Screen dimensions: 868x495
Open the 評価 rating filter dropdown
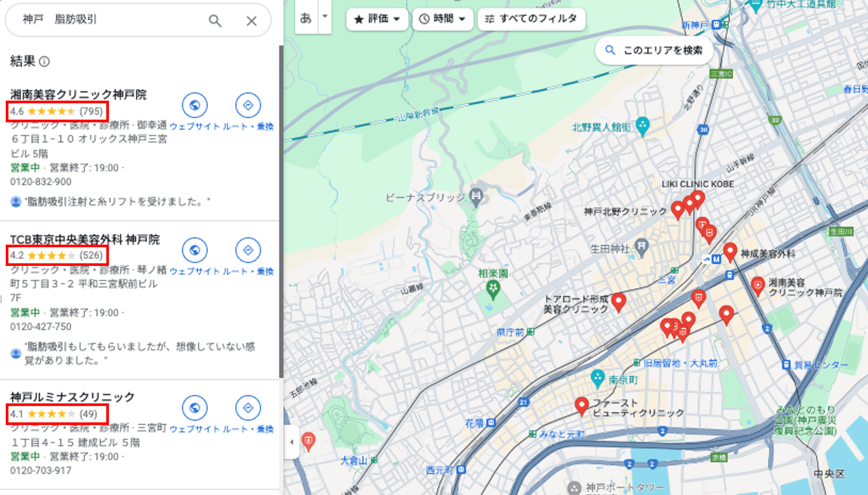click(x=377, y=19)
